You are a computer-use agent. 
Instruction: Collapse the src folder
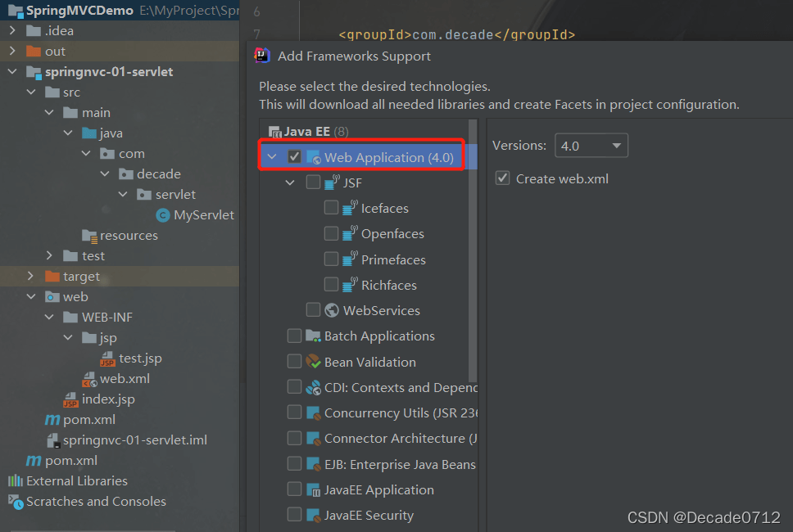[31, 92]
